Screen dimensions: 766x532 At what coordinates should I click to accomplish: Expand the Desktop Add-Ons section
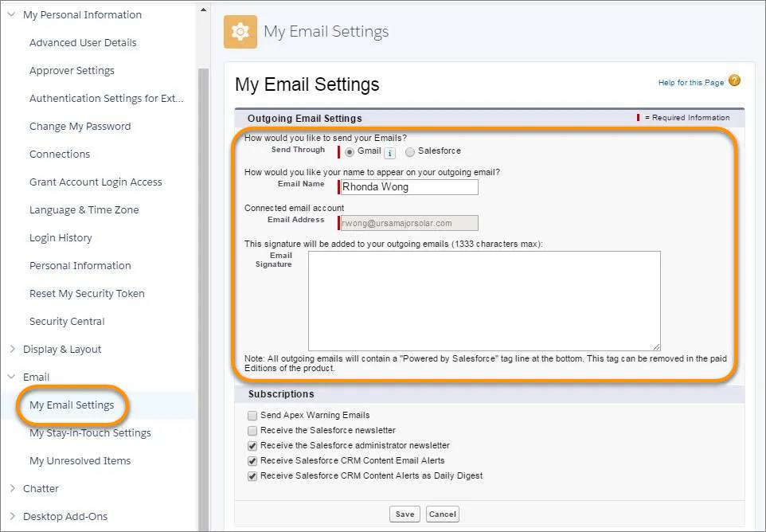pyautogui.click(x=12, y=516)
